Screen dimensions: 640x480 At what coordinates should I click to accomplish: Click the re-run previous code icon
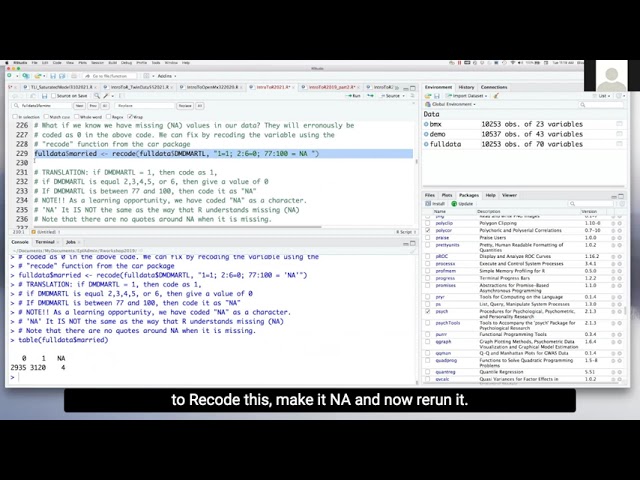coord(370,96)
